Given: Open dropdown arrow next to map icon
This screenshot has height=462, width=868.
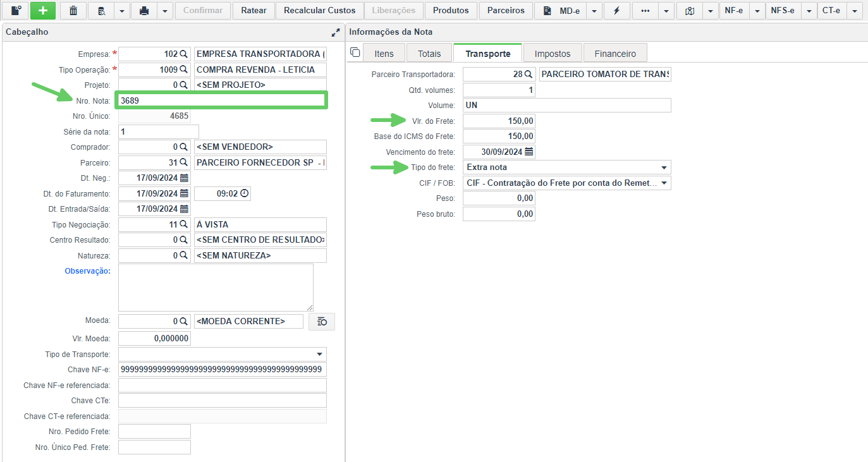Looking at the screenshot, I should (711, 11).
